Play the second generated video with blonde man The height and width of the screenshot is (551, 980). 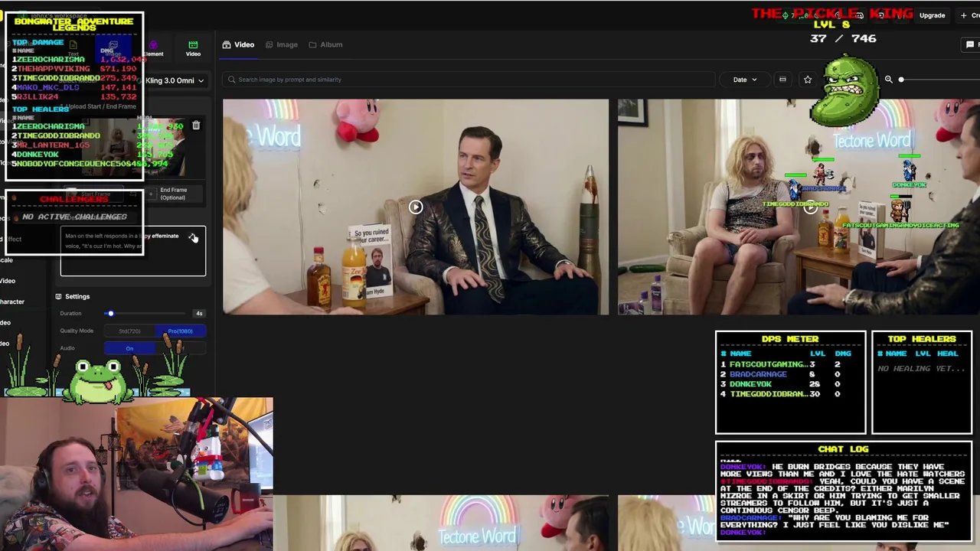pos(811,207)
